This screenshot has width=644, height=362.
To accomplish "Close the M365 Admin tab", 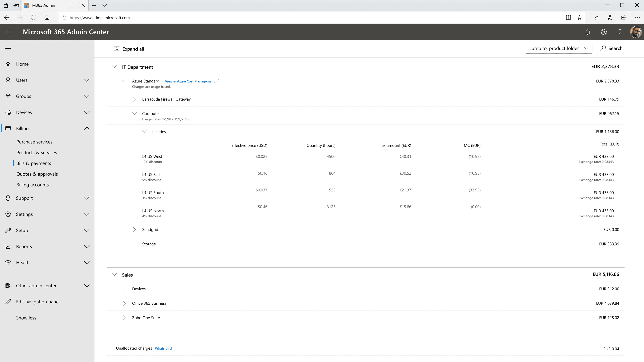I will coord(83,5).
